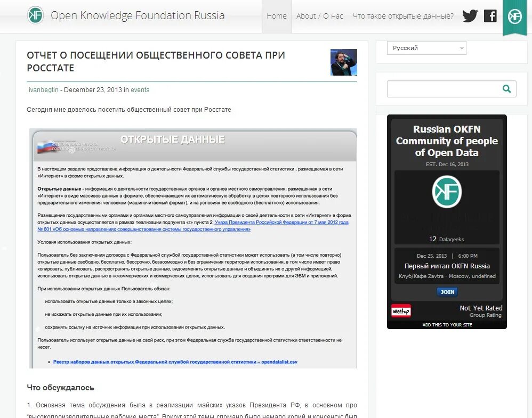Click the 12 Datageeks member count

(x=447, y=239)
